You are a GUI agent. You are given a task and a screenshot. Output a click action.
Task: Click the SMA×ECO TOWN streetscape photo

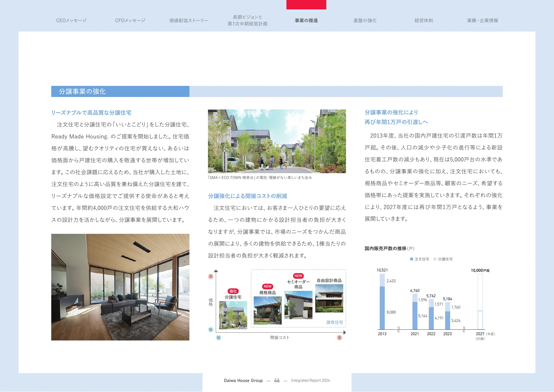point(277,141)
